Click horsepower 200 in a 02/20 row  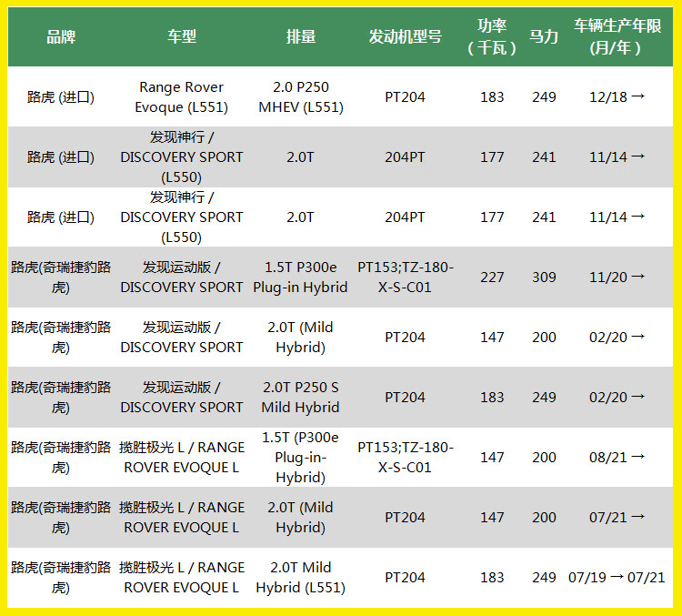[x=544, y=338]
